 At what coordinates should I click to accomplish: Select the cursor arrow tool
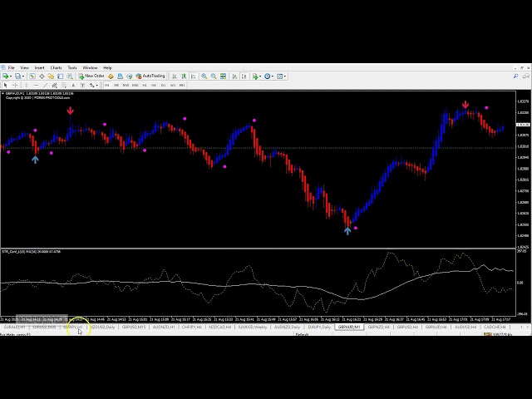coord(5,85)
